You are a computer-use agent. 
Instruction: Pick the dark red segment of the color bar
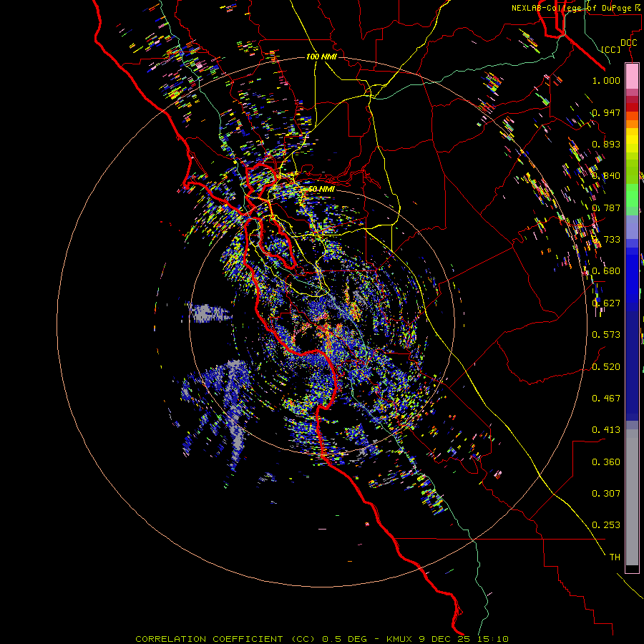point(632,107)
